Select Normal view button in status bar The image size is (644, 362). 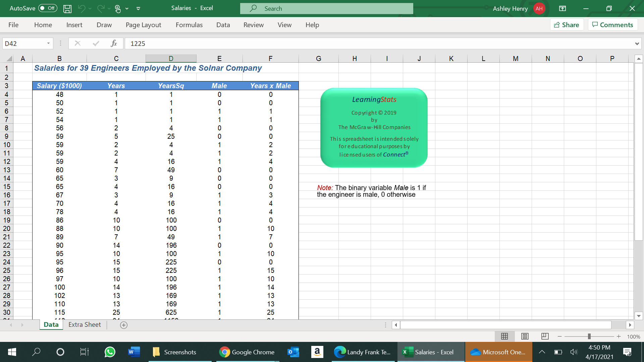pyautogui.click(x=504, y=336)
